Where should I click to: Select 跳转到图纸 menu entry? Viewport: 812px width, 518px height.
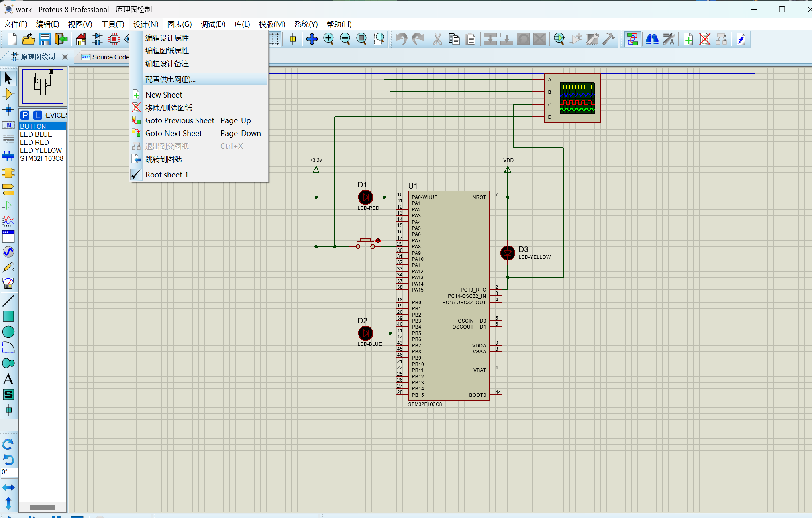pyautogui.click(x=199, y=159)
